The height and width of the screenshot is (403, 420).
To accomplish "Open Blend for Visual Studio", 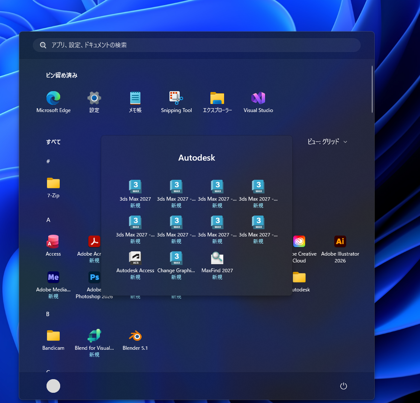I will 94,343.
